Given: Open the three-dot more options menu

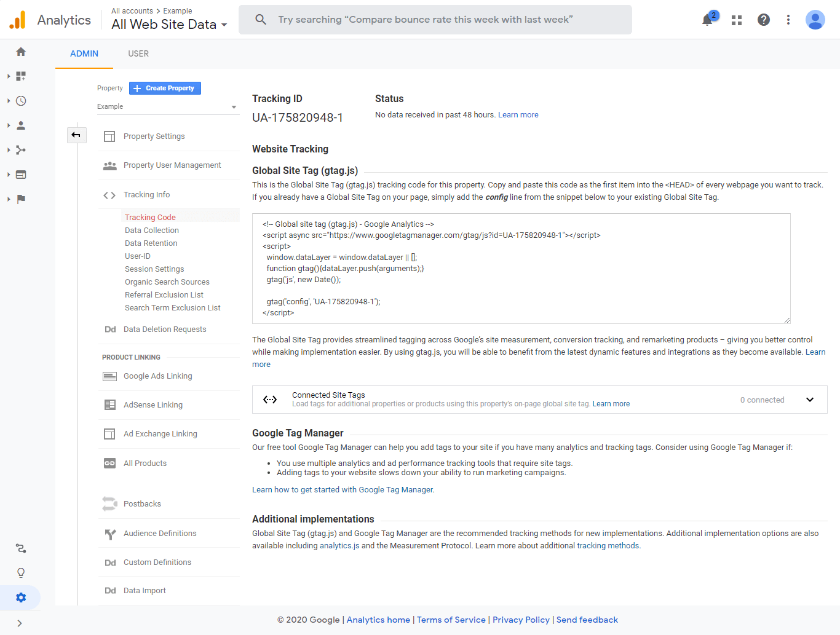Looking at the screenshot, I should coord(788,20).
